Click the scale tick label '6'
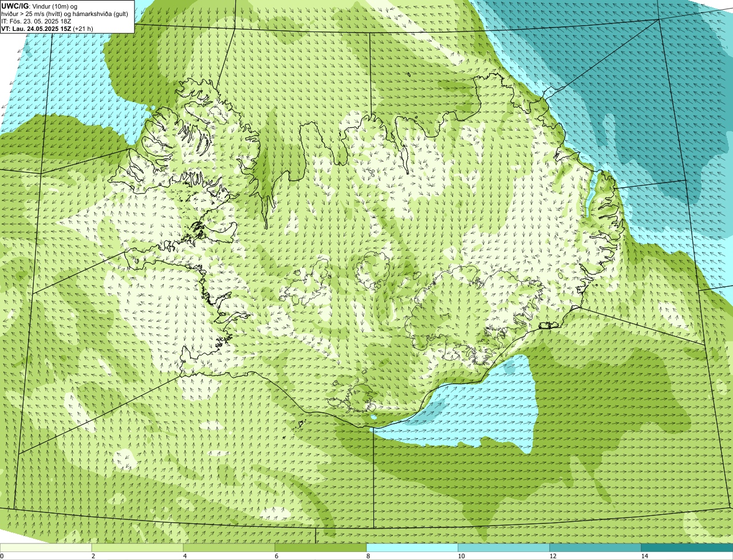The height and width of the screenshot is (560, 733). 276,556
